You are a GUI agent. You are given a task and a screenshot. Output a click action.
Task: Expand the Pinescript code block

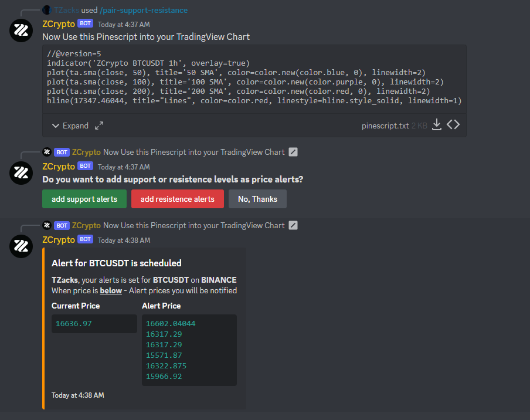coord(70,126)
